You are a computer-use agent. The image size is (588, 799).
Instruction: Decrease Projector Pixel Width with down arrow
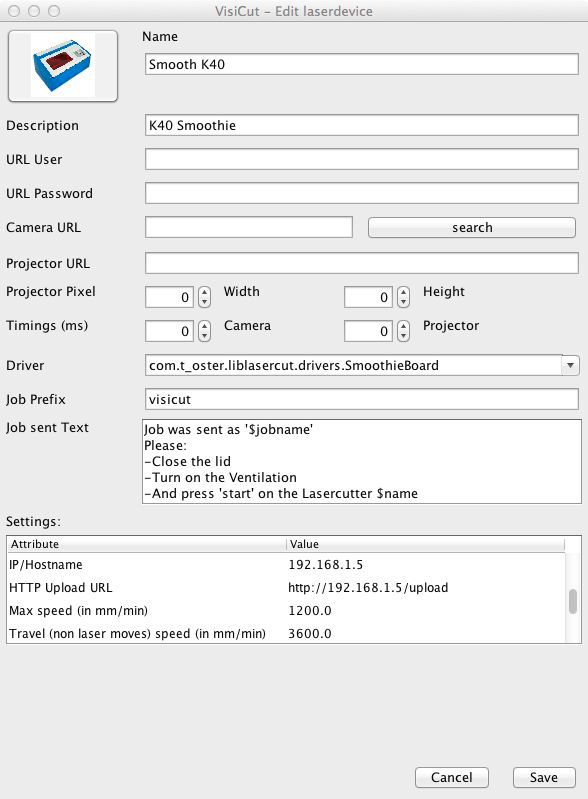click(204, 302)
